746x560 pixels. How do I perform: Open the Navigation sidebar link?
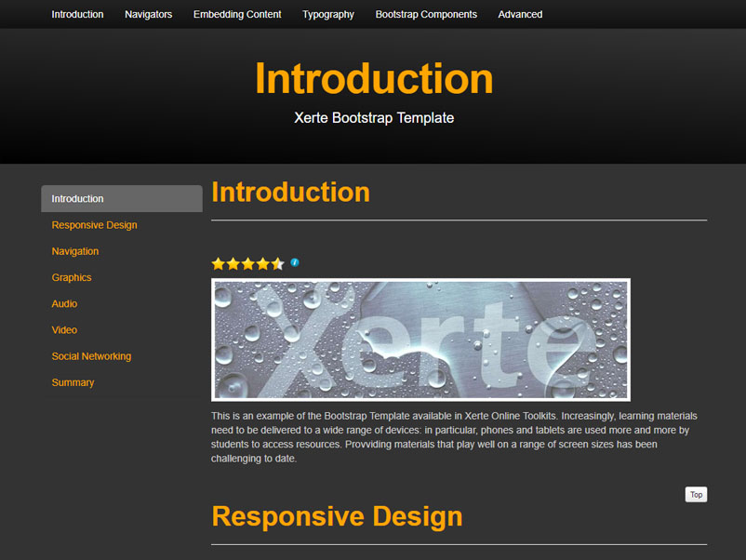pyautogui.click(x=75, y=251)
